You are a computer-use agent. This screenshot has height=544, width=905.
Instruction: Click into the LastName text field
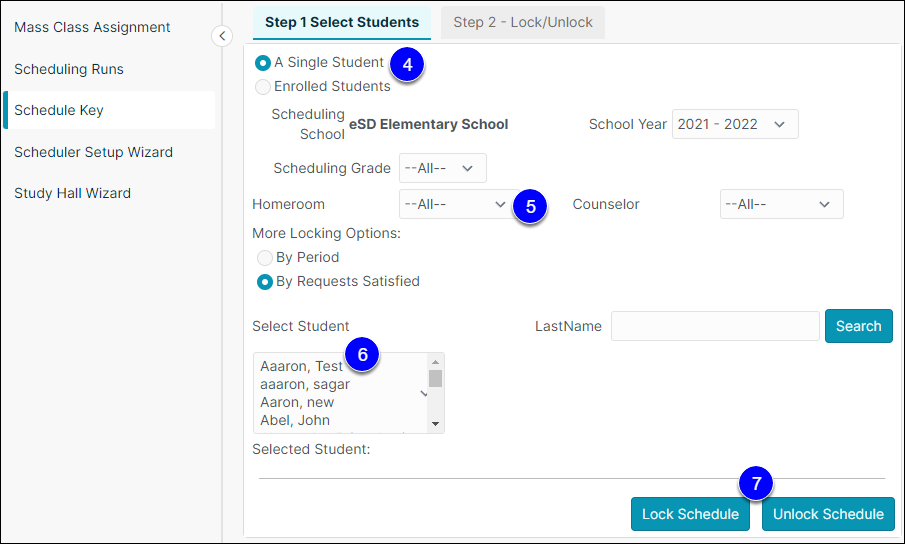[x=715, y=326]
